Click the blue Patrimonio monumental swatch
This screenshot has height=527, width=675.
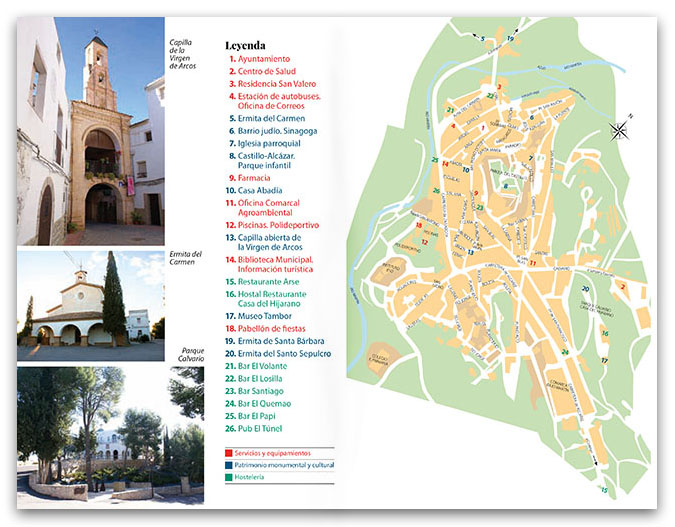230,465
